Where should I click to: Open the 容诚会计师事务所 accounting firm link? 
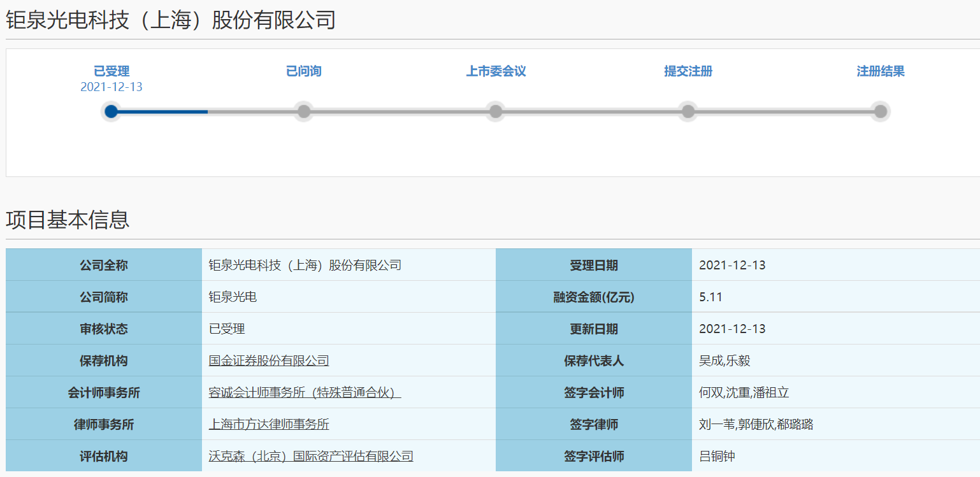coord(305,392)
